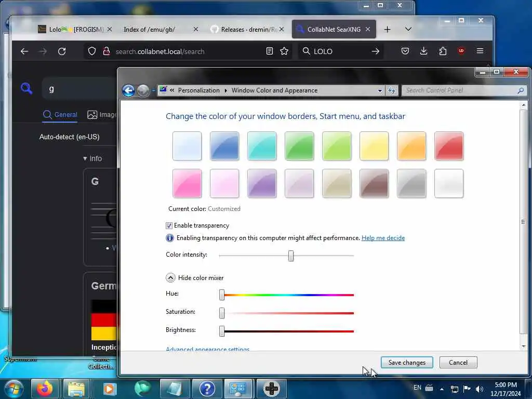The image size is (532, 399).
Task: Open the Help question mark taskbar icon
Action: pyautogui.click(x=207, y=389)
